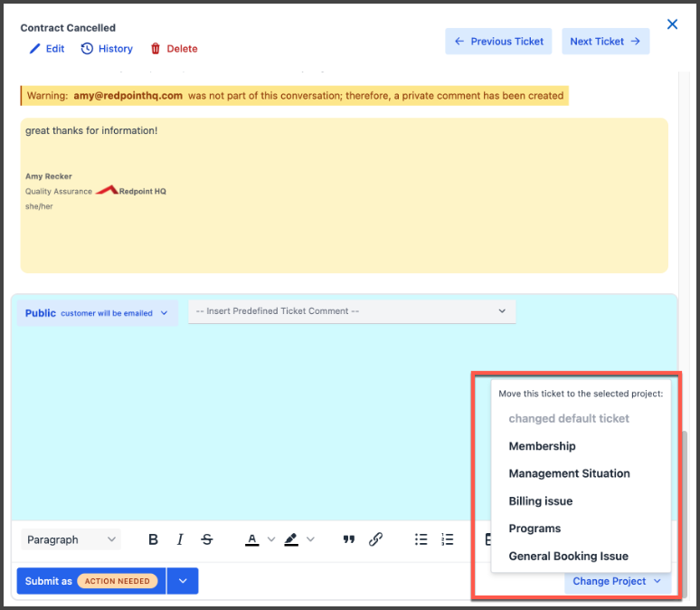
Task: Expand the Insert Predefined Ticket Comment dropdown
Action: click(x=351, y=311)
